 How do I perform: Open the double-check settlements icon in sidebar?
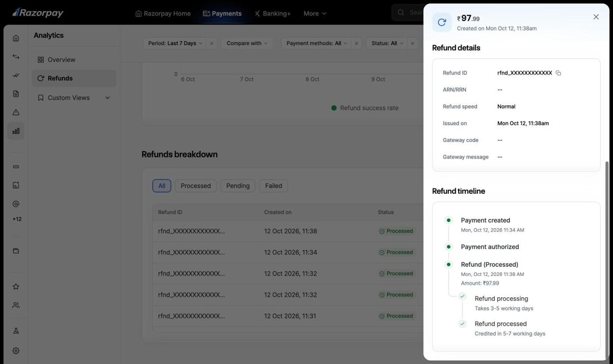click(x=16, y=75)
